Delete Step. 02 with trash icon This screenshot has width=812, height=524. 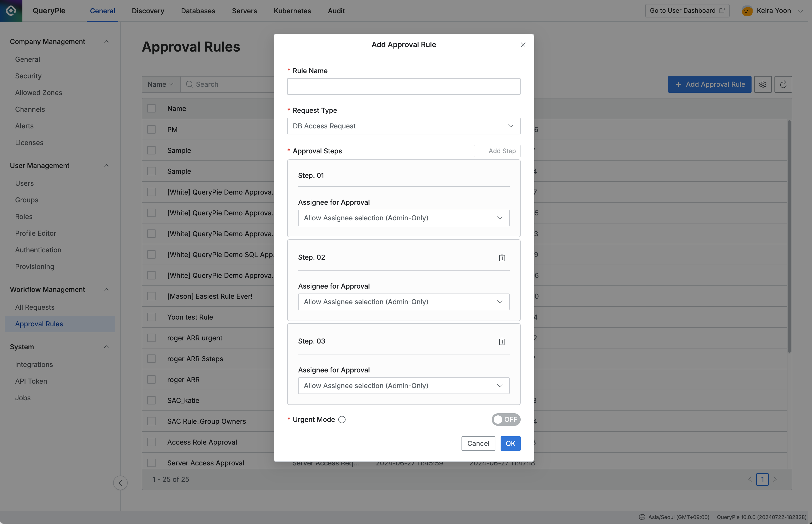(x=501, y=258)
